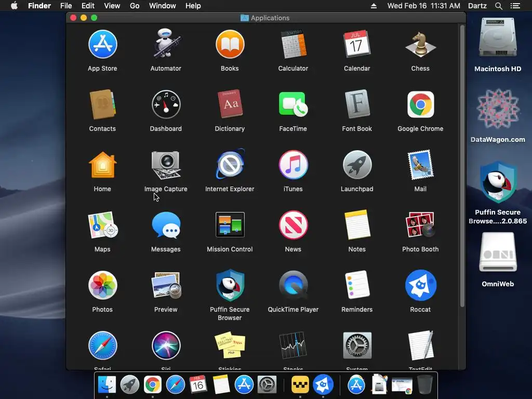This screenshot has height=399, width=532.
Task: Click the Safari compass in Applications window
Action: tap(102, 345)
